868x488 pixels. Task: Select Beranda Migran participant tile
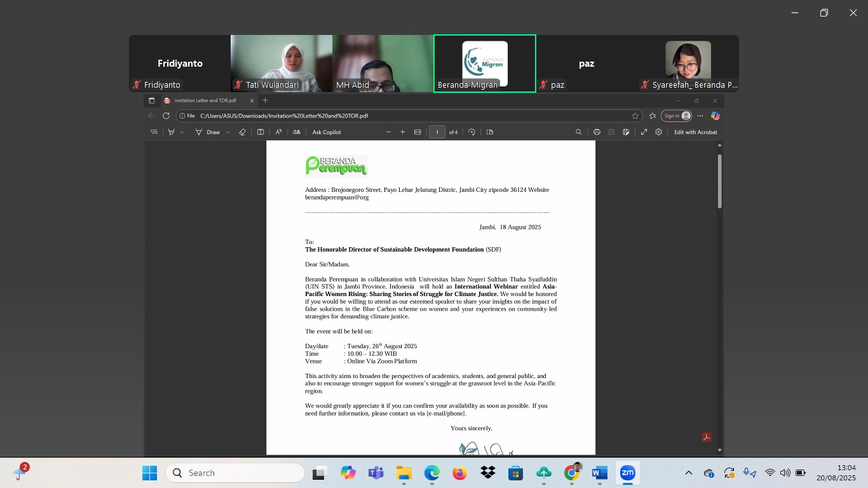[x=485, y=64]
